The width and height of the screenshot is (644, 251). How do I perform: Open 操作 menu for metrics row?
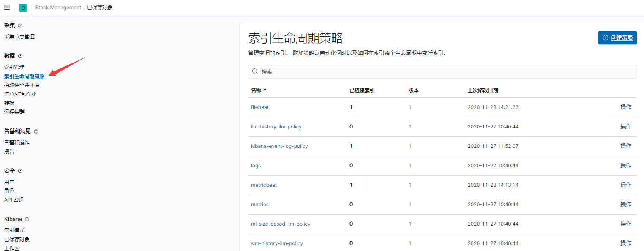click(x=626, y=205)
